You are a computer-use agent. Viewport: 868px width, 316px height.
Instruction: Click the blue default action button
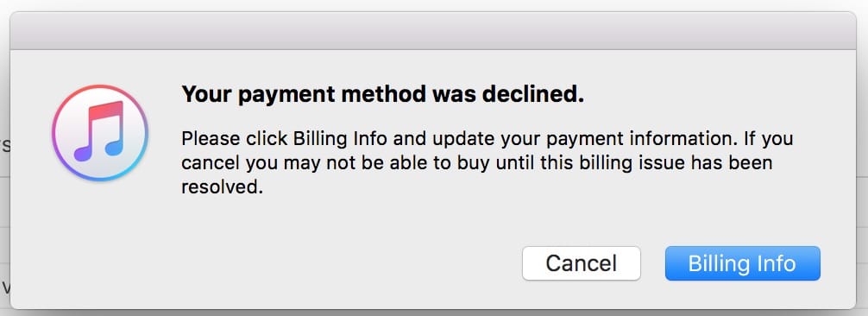(742, 263)
